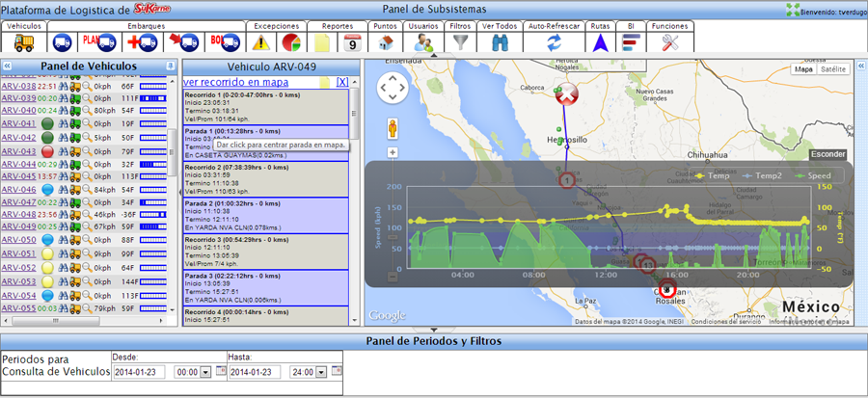Click the red plus add-shipment truck icon
Screen dimensions: 868x398
[x=143, y=42]
